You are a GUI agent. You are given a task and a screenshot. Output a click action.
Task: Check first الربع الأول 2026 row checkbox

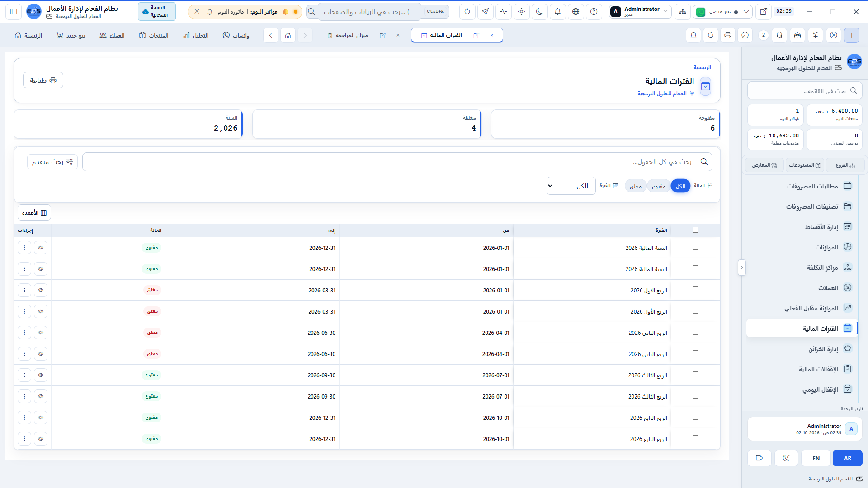(x=695, y=290)
